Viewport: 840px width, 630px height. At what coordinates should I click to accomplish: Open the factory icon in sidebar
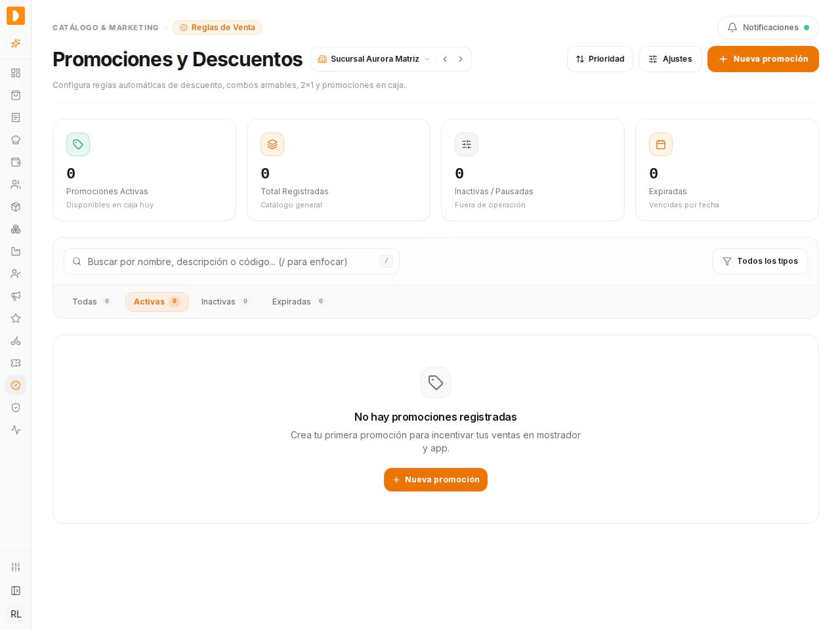click(16, 251)
